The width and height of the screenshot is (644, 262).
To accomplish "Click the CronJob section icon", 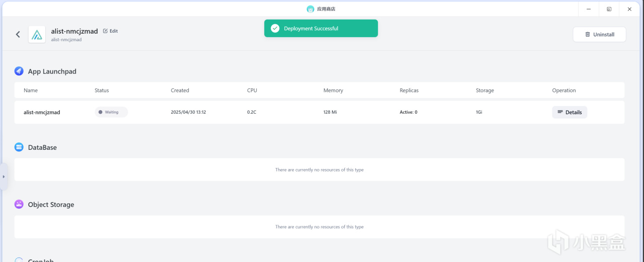I will [19, 260].
